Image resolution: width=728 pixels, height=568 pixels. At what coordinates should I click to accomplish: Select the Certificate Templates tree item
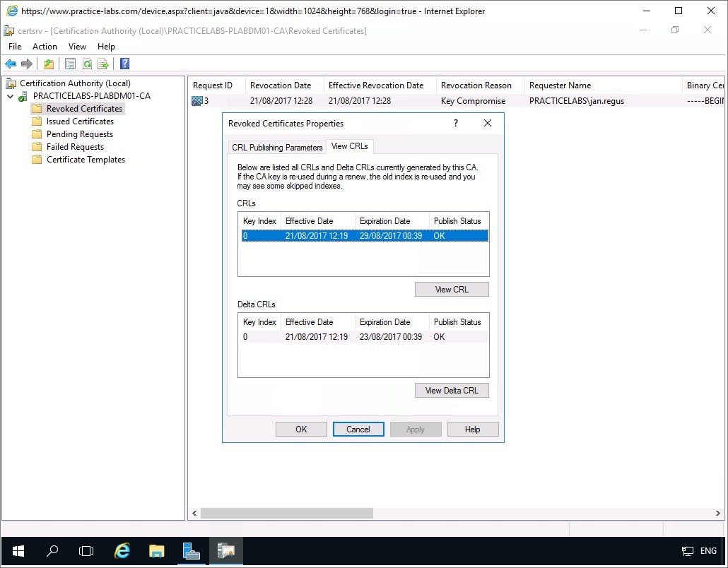(86, 160)
